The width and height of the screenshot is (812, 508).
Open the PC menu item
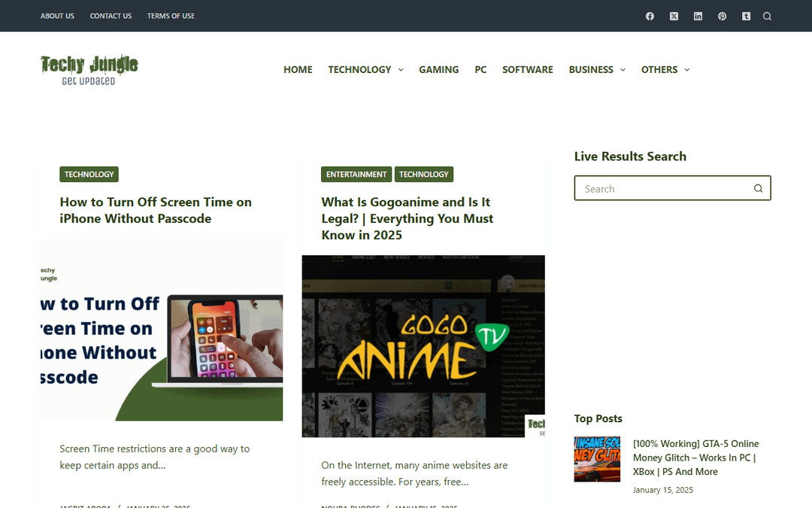(x=480, y=69)
